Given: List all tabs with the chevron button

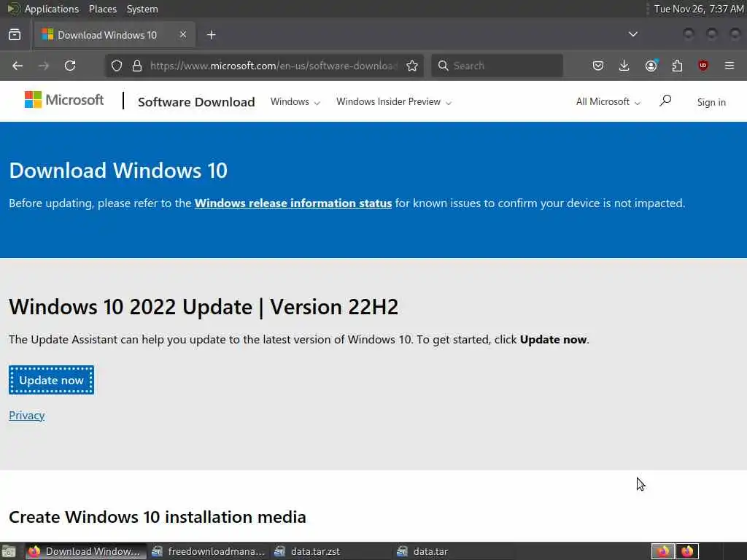Looking at the screenshot, I should [633, 34].
